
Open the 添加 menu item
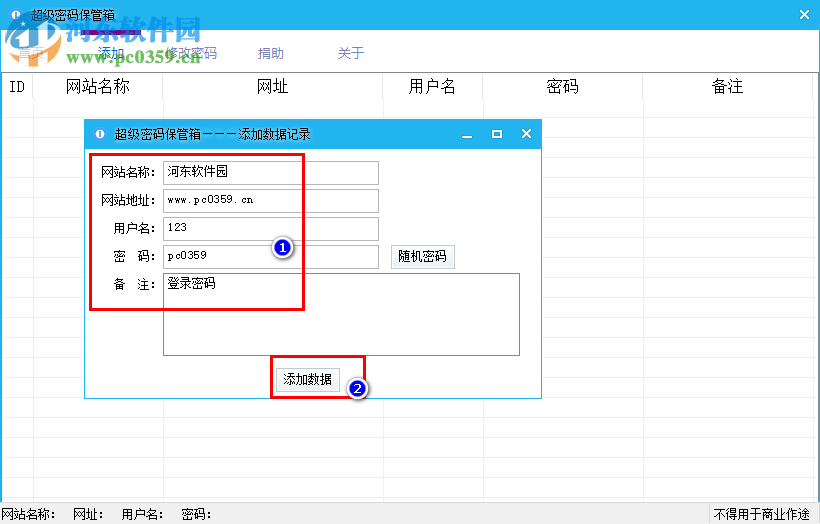tap(111, 53)
